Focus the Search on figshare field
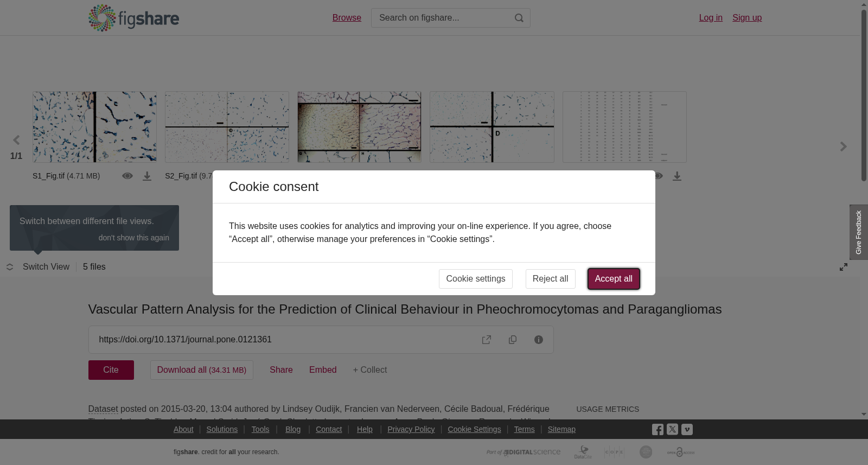Image resolution: width=868 pixels, height=465 pixels. pyautogui.click(x=442, y=18)
